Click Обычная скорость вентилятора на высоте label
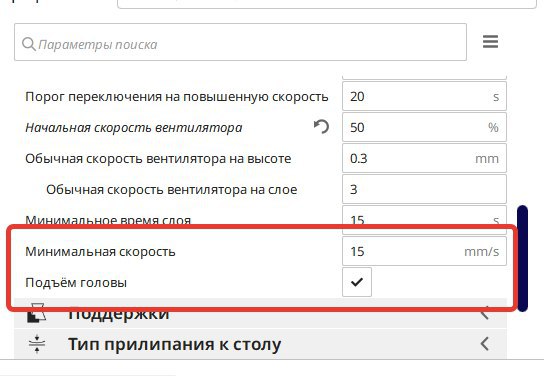 click(158, 159)
